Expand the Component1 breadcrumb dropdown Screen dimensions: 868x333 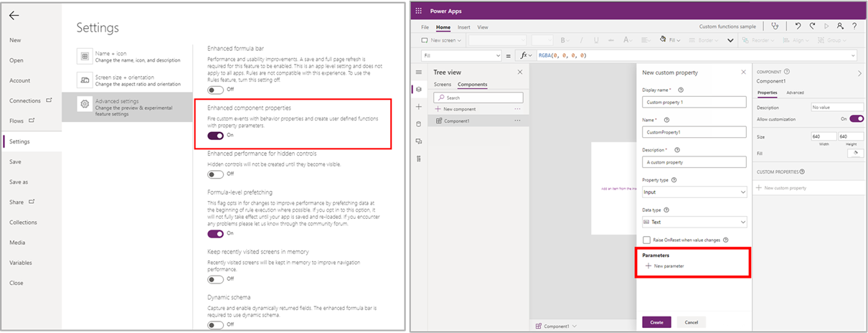(x=573, y=326)
